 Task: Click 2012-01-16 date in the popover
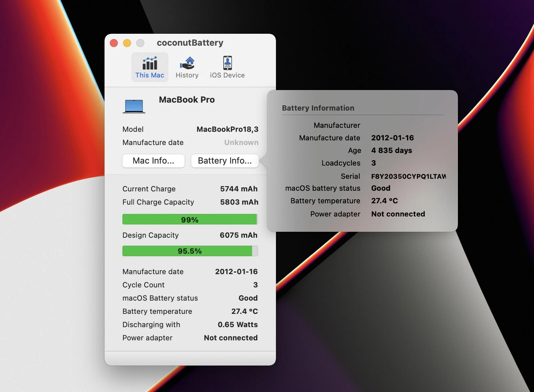(x=392, y=138)
